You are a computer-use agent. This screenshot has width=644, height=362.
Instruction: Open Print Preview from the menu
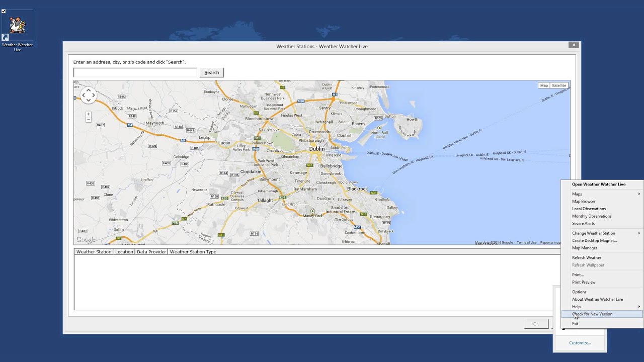(602, 282)
